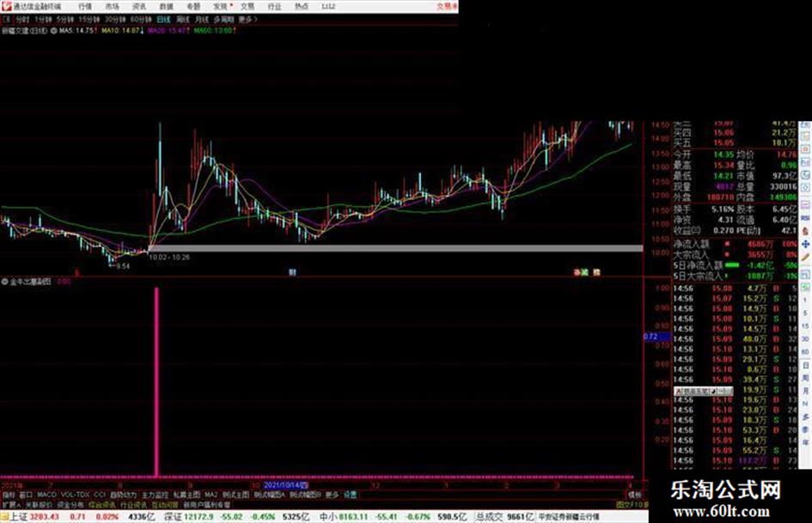Select the 日 daily shortcut in right toolbar
The height and width of the screenshot is (523, 812).
point(805,365)
